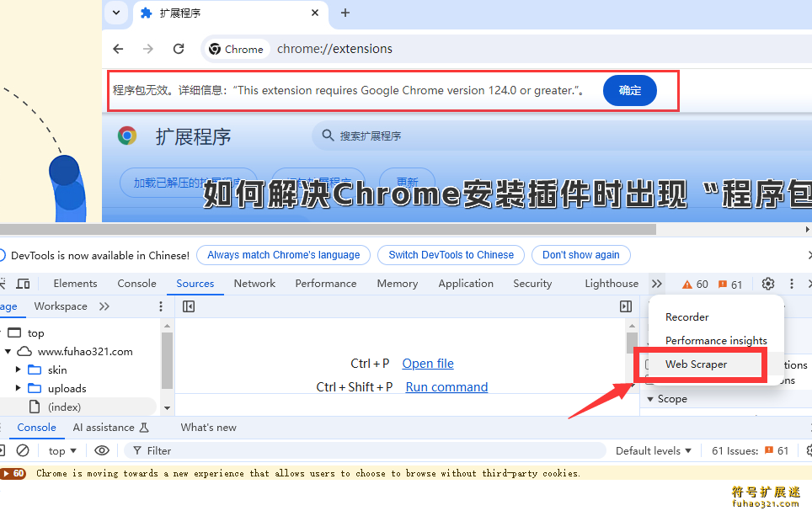The image size is (812, 516).
Task: Click the Open file link
Action: (428, 364)
